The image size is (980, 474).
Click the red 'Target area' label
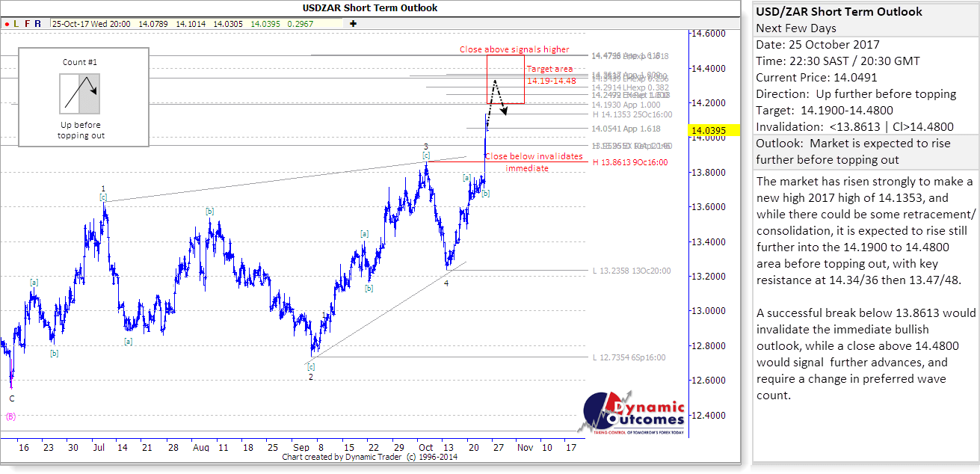tap(549, 69)
